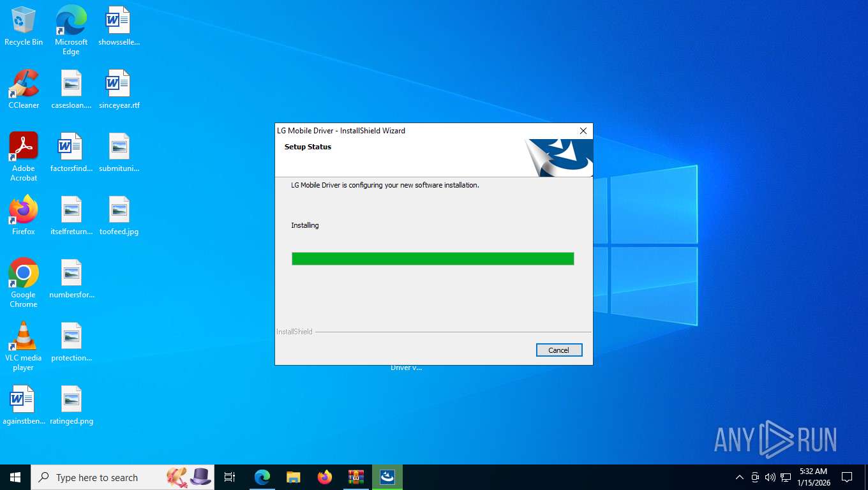Viewport: 868px width, 490px height.
Task: Click the 'Setup Status' heading
Action: click(x=308, y=147)
